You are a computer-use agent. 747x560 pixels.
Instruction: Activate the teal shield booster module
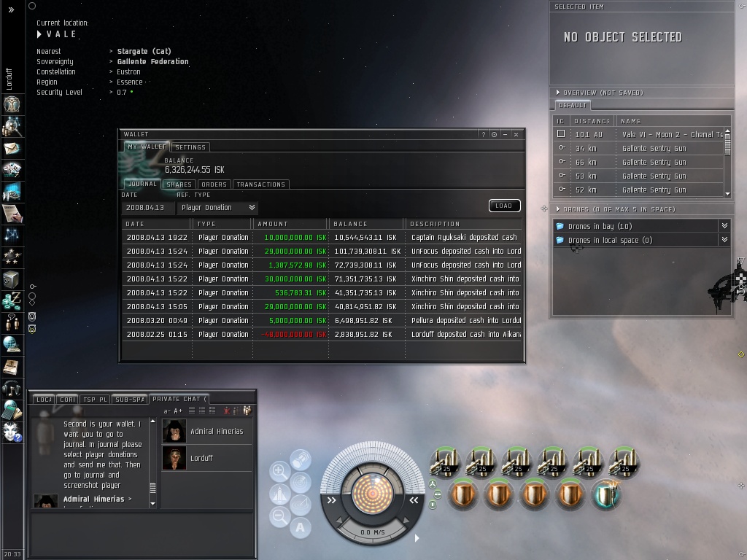click(605, 494)
